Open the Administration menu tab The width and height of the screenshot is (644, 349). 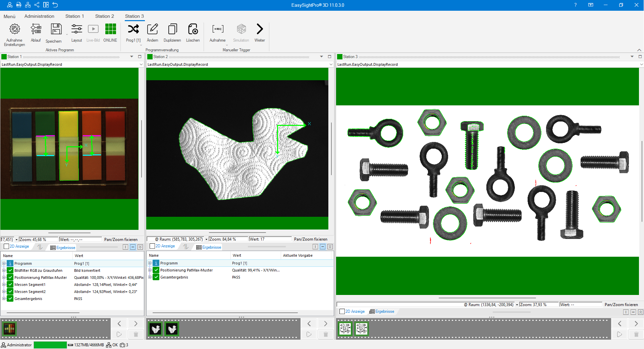39,16
